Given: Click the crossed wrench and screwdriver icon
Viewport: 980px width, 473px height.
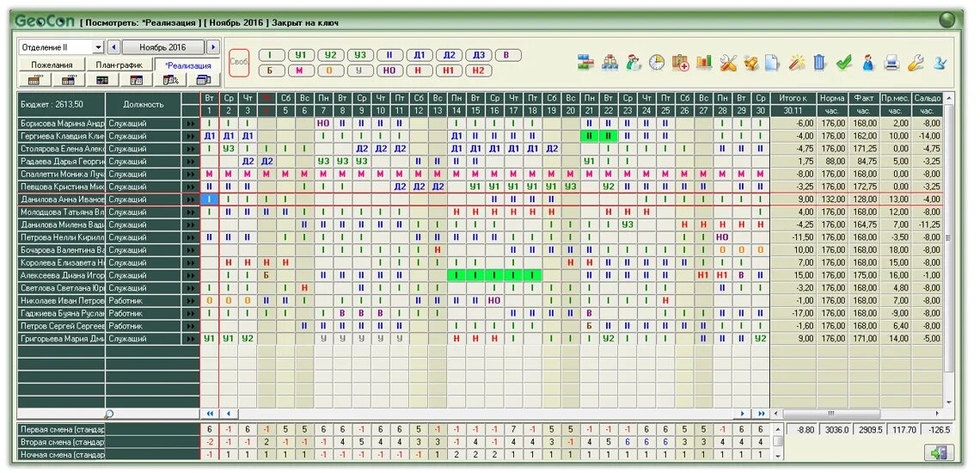Looking at the screenshot, I should click(729, 62).
